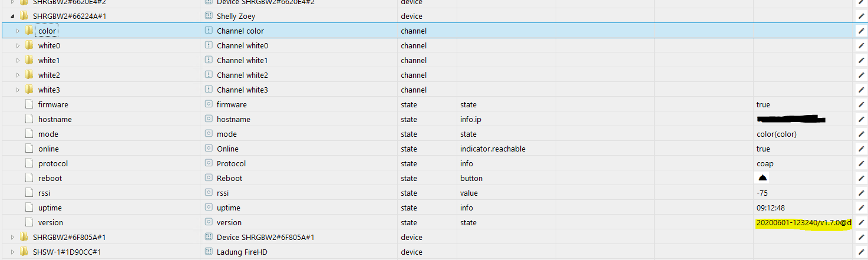Viewport: 868px width, 260px height.
Task: Click the folder icon next to white2
Action: point(29,75)
